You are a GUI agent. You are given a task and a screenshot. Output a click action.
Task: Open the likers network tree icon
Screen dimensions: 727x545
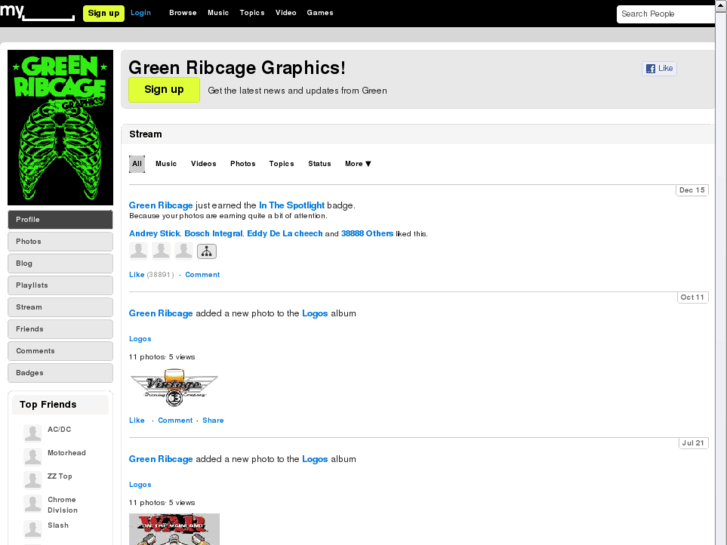[207, 251]
